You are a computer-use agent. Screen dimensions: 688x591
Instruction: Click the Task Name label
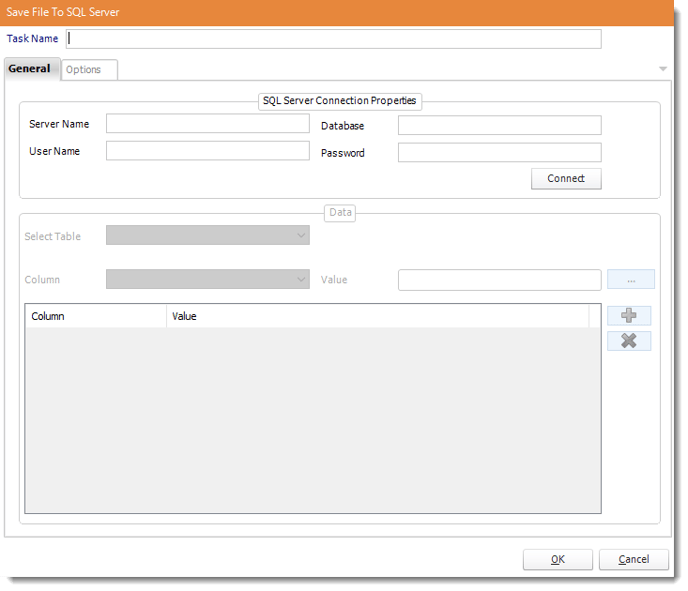coord(32,39)
